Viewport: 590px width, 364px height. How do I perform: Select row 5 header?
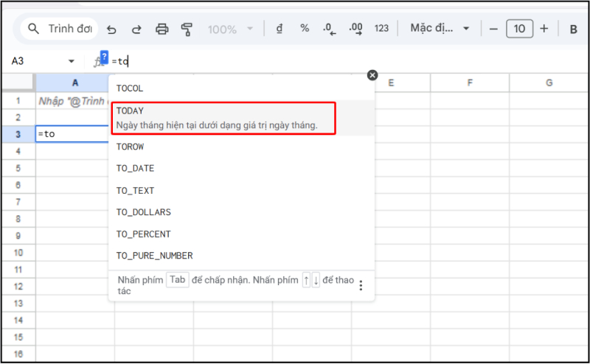click(18, 168)
